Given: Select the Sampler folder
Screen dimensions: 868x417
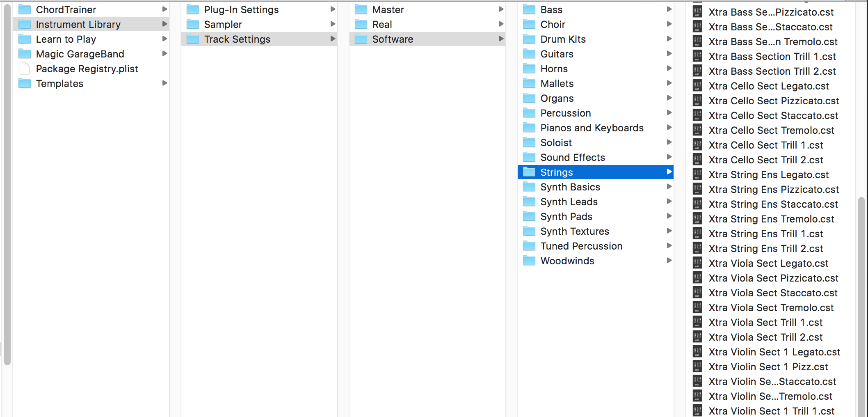Looking at the screenshot, I should pos(223,24).
